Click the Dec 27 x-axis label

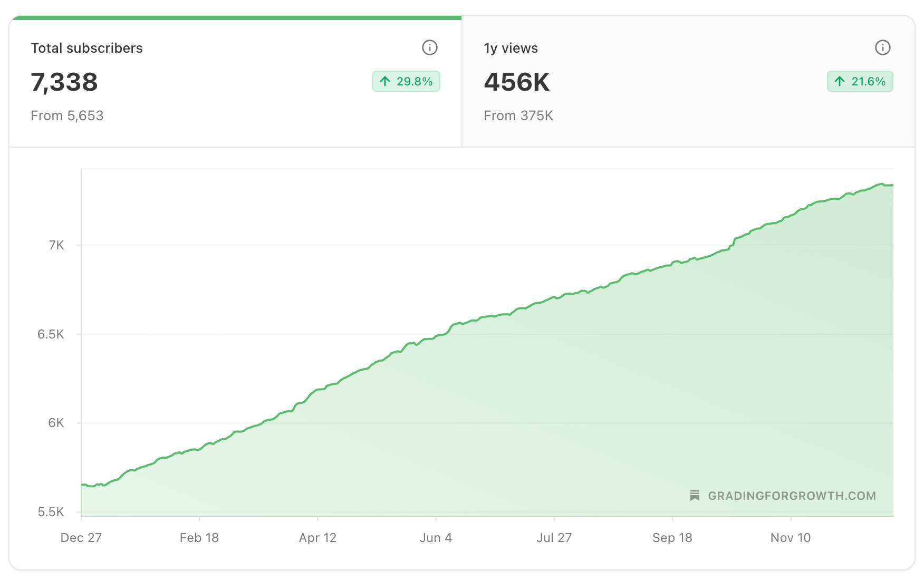coord(81,538)
